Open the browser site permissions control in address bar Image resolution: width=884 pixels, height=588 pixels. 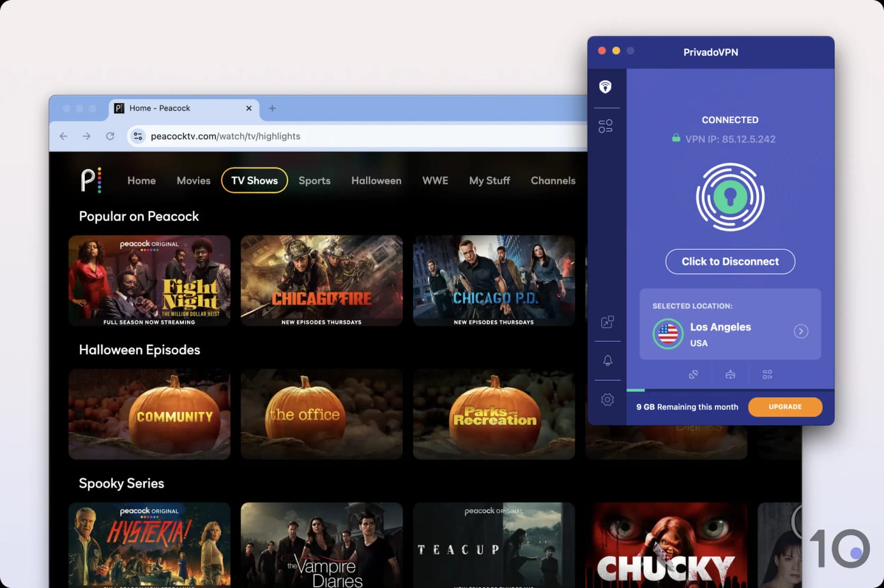pyautogui.click(x=137, y=136)
